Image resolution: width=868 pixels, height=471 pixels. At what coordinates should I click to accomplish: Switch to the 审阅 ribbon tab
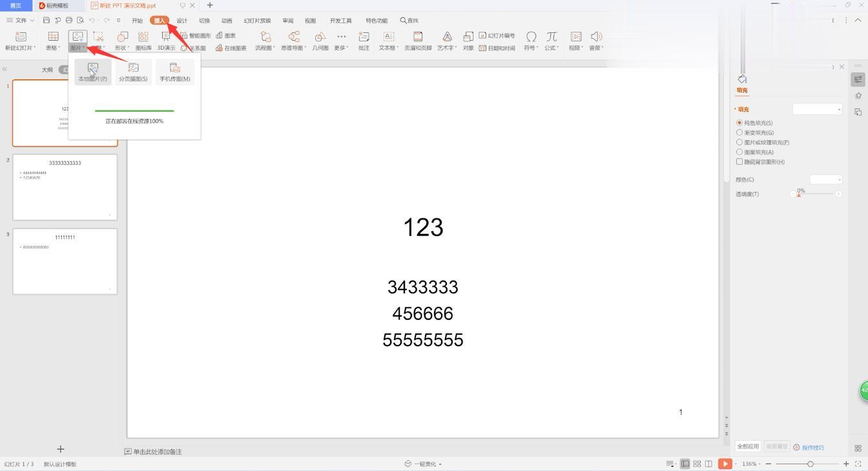pyautogui.click(x=288, y=21)
